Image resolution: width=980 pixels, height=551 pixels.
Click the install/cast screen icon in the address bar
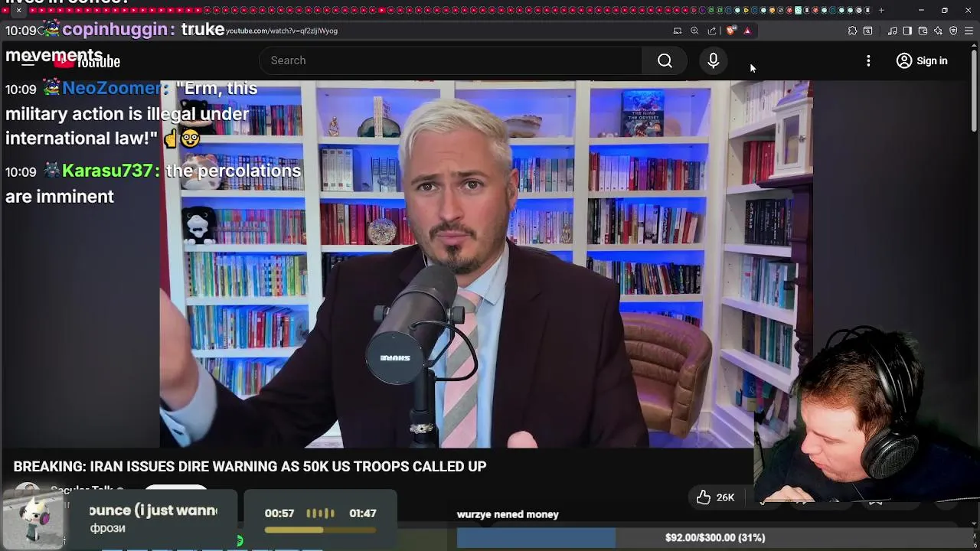coord(677,31)
